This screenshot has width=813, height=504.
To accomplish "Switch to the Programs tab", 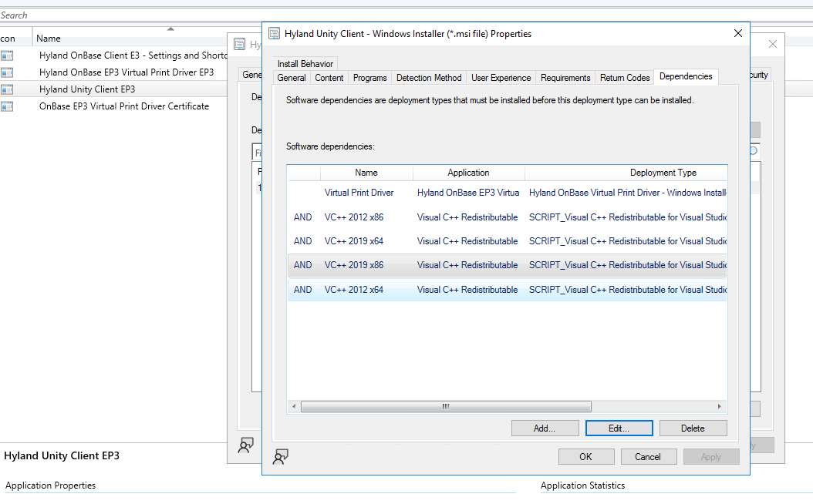I will (x=369, y=78).
